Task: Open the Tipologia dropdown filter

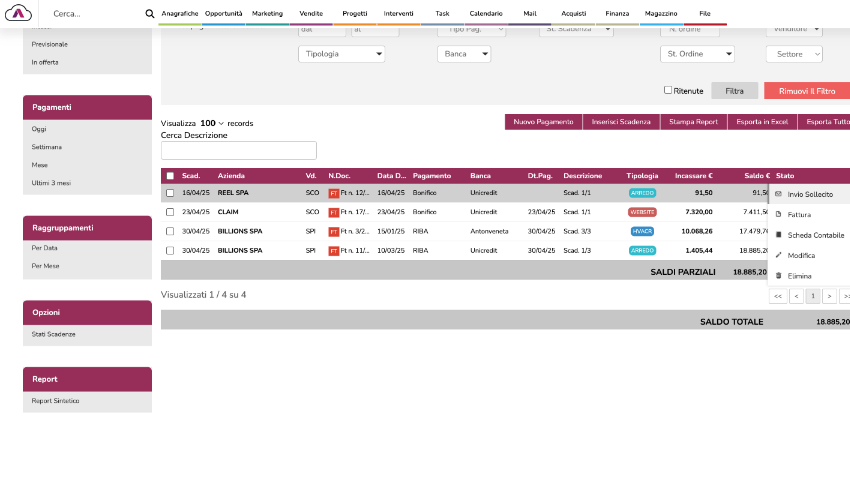Action: [x=341, y=54]
